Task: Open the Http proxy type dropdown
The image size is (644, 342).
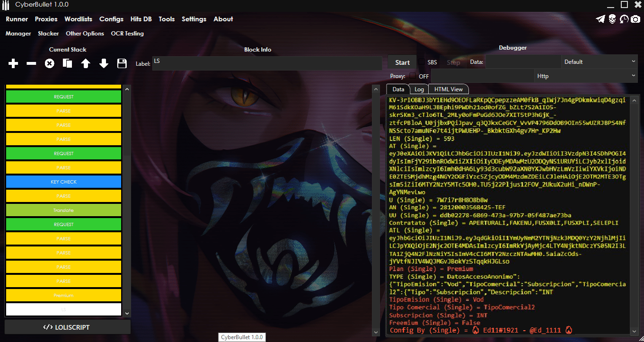Action: 586,76
